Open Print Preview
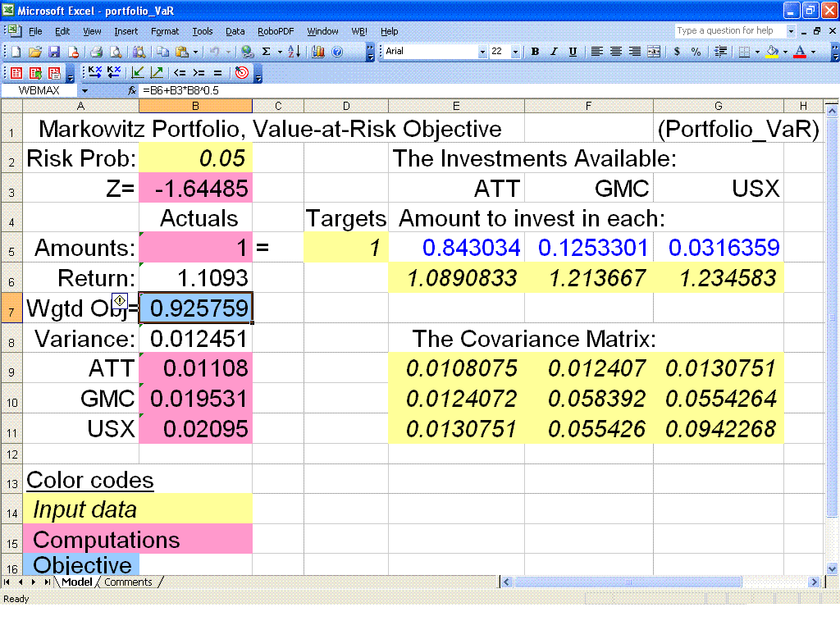Viewport: 840px width, 630px height. point(115,52)
